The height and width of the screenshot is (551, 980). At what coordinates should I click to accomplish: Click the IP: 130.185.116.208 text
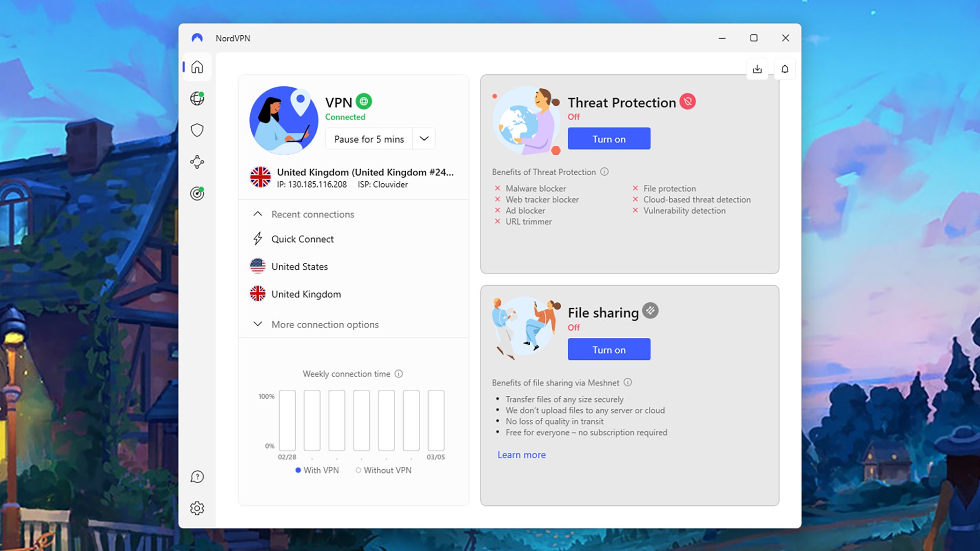click(312, 185)
